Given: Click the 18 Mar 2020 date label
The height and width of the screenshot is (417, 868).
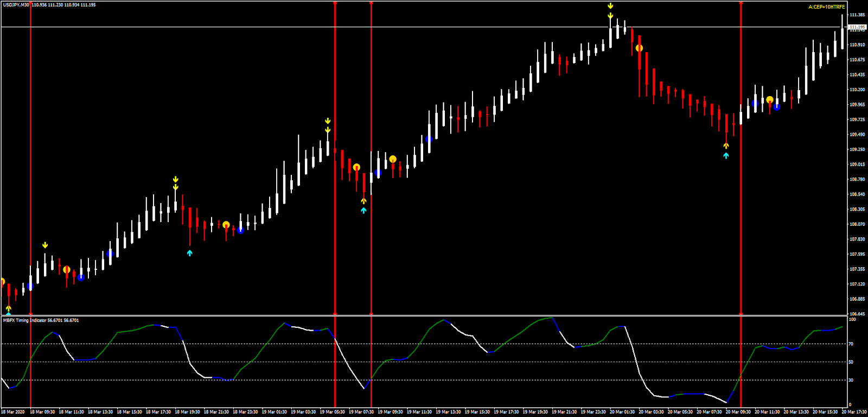Looking at the screenshot, I should (12, 412).
